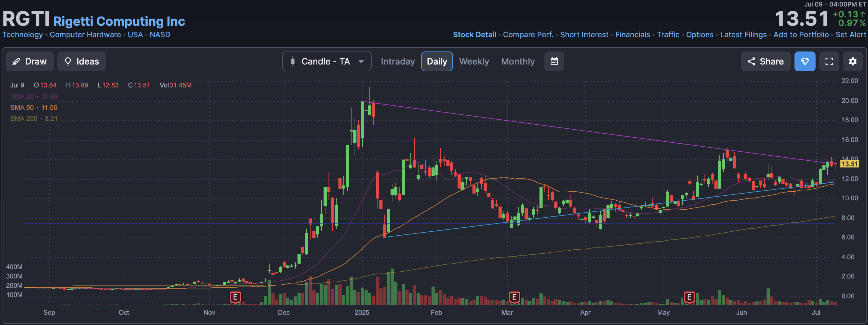Click Add to Portfolio
Image resolution: width=868 pixels, height=325 pixels.
(801, 35)
